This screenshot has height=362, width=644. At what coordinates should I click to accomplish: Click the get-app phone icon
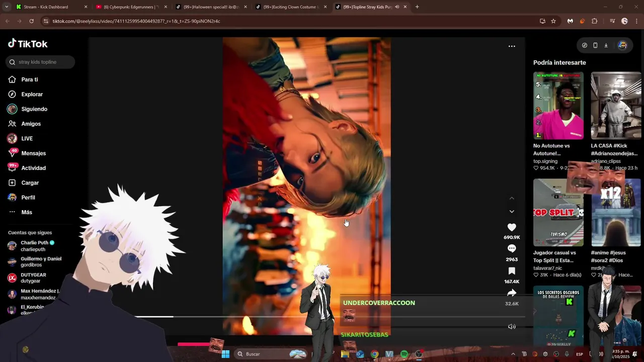[595, 45]
